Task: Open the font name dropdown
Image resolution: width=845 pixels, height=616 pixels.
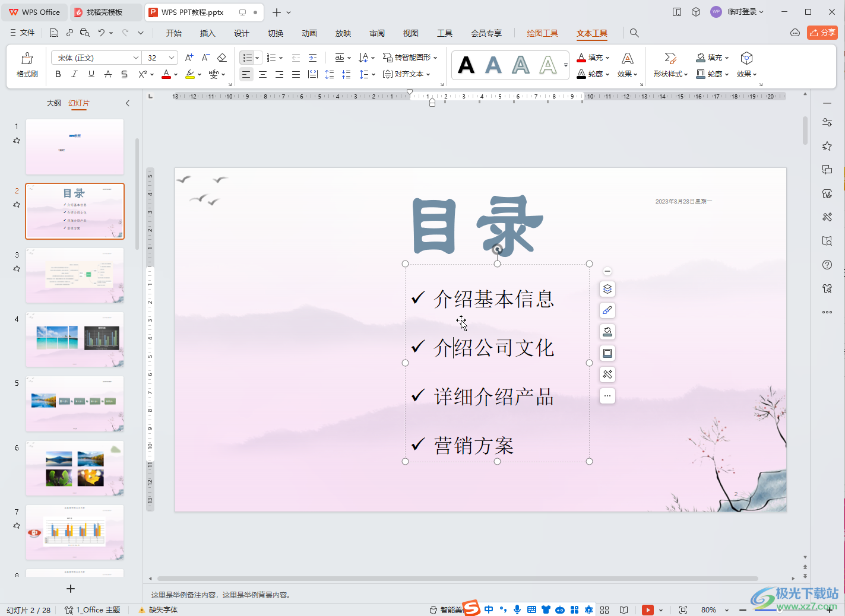Action: (136, 58)
